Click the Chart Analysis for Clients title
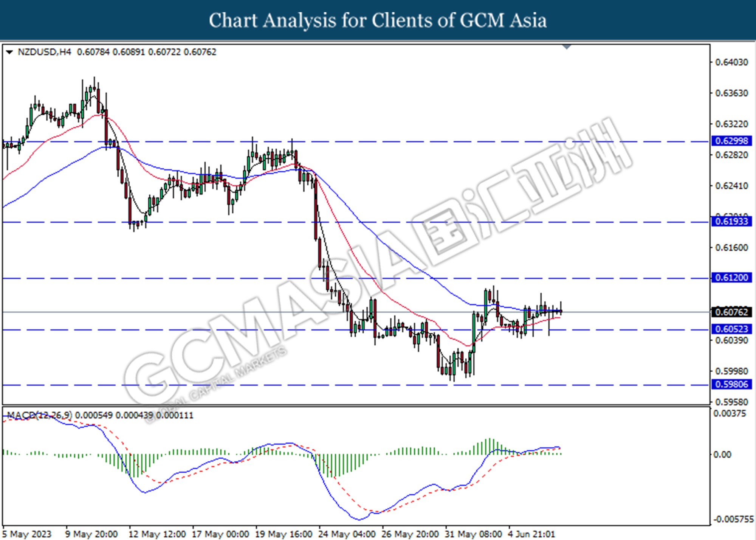 [x=378, y=20]
